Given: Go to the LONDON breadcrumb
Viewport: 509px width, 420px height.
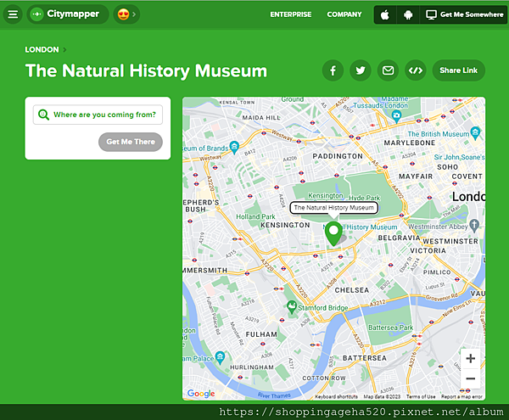Looking at the screenshot, I should pyautogui.click(x=42, y=50).
